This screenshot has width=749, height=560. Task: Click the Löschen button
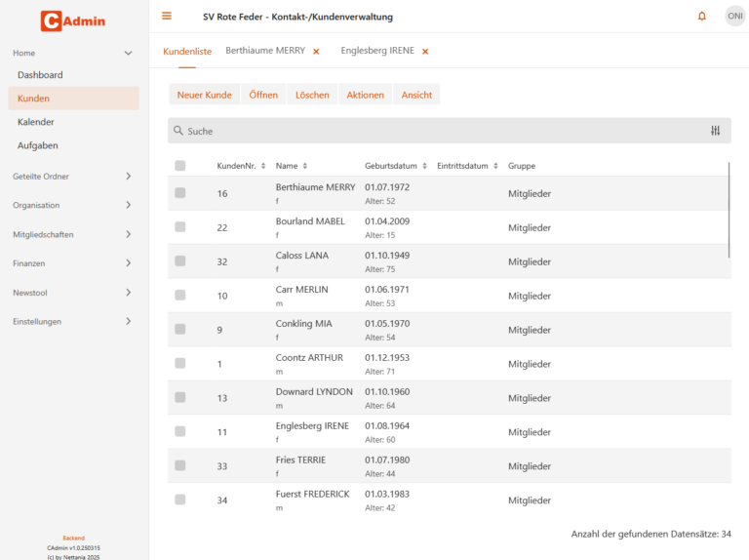point(312,95)
